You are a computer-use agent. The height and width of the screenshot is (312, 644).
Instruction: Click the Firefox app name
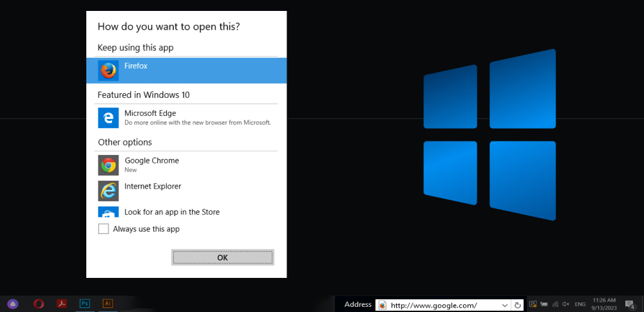[x=136, y=66]
